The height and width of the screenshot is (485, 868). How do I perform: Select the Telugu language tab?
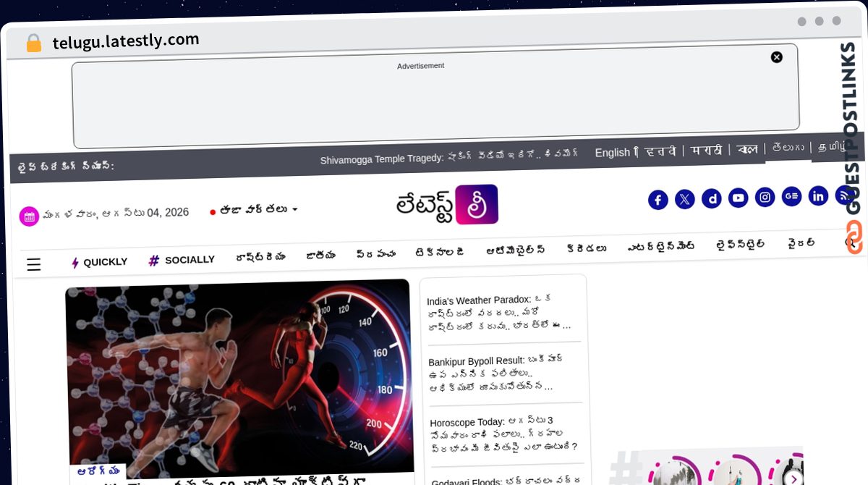[x=788, y=148]
